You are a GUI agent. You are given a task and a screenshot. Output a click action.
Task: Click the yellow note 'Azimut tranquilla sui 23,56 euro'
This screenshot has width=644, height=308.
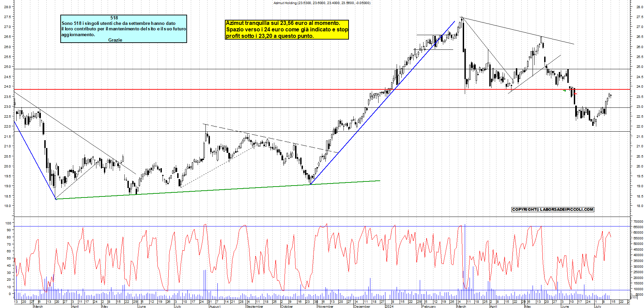coord(283,23)
